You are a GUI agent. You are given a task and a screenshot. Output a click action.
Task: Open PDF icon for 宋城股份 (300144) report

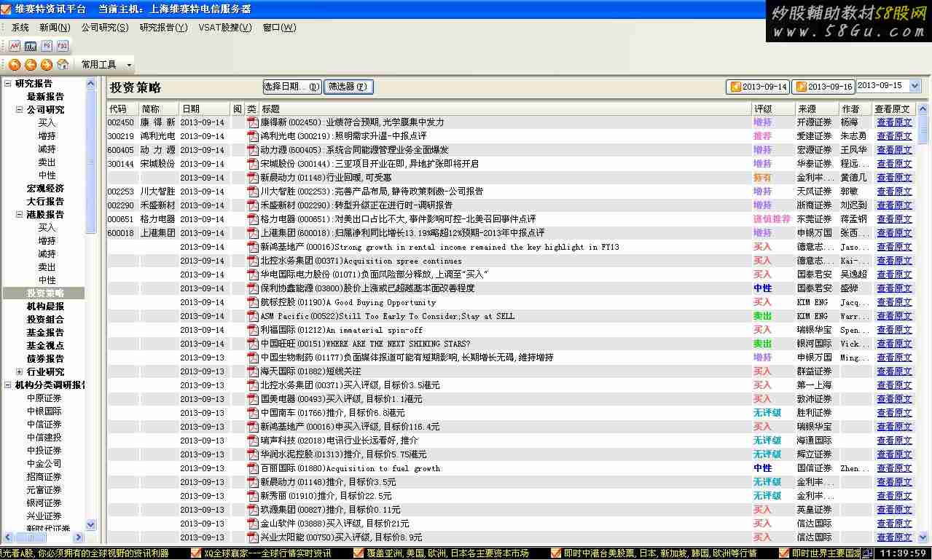254,164
